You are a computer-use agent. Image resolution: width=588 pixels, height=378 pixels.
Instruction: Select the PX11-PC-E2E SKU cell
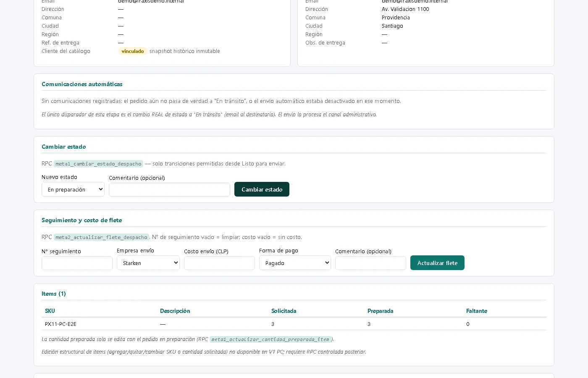click(60, 324)
